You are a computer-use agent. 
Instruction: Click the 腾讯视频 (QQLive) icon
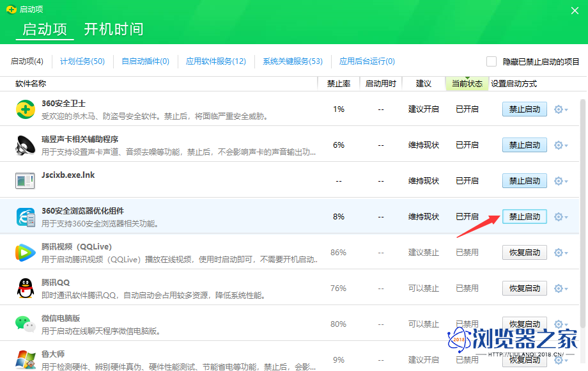(x=26, y=253)
